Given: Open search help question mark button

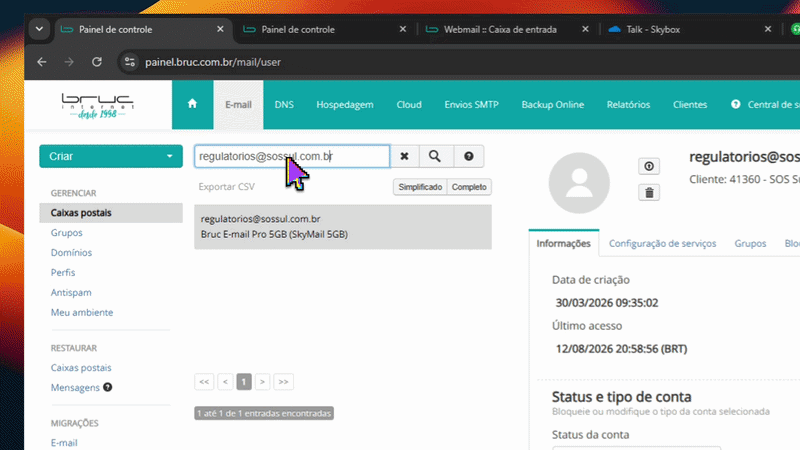Looking at the screenshot, I should pyautogui.click(x=468, y=156).
